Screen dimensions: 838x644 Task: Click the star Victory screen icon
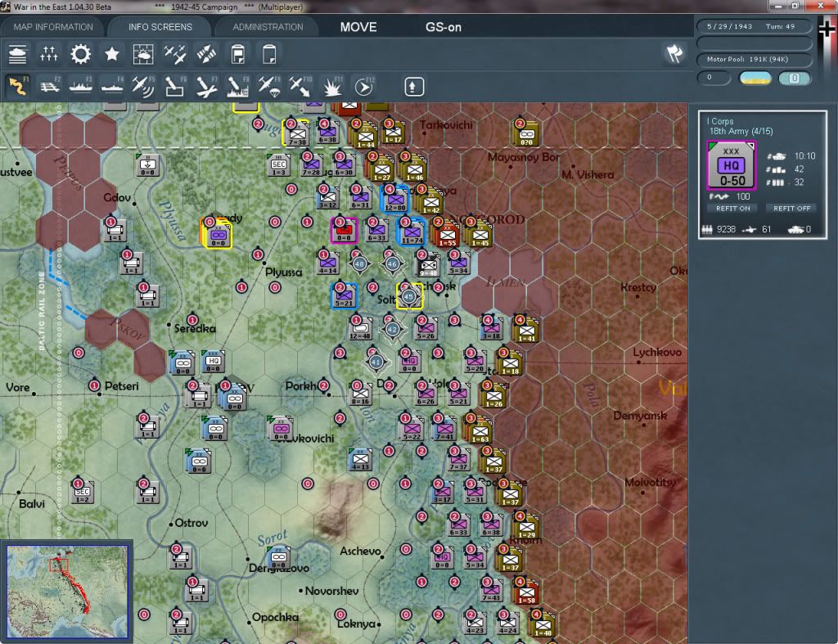pyautogui.click(x=111, y=55)
